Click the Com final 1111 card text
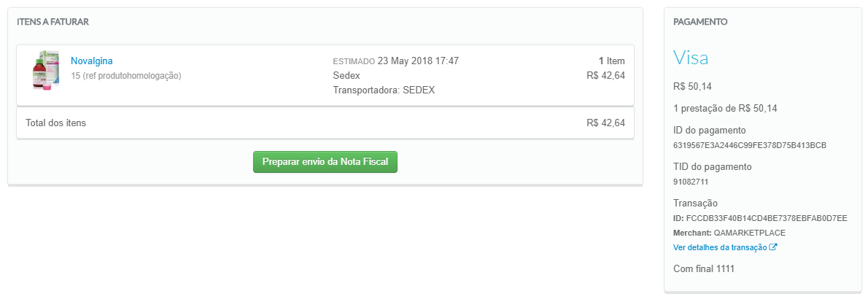The image size is (868, 302). [x=703, y=269]
